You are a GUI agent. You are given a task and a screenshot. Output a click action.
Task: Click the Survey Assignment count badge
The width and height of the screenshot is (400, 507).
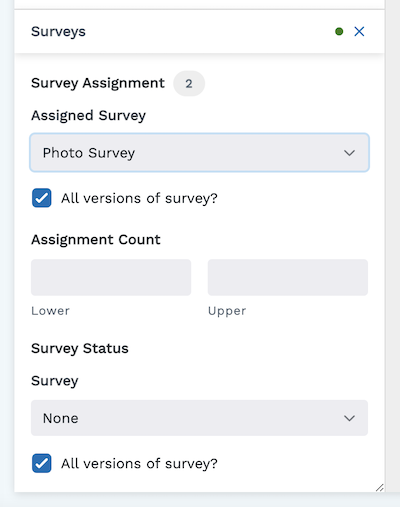pyautogui.click(x=189, y=83)
